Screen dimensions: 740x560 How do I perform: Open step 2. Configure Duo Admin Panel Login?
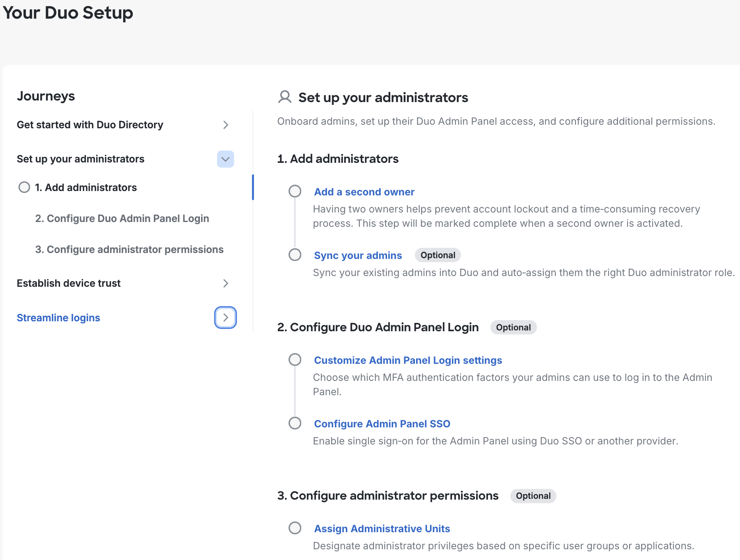pyautogui.click(x=122, y=218)
